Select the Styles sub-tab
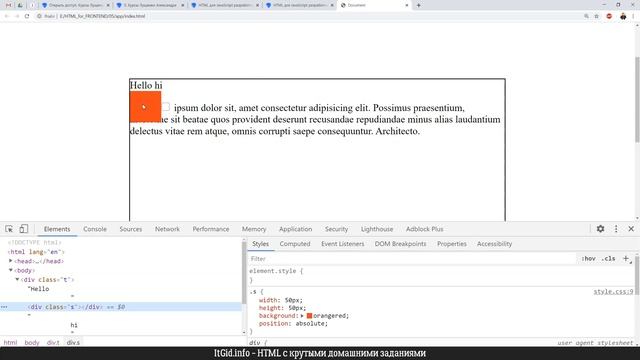640x360 pixels. (260, 244)
